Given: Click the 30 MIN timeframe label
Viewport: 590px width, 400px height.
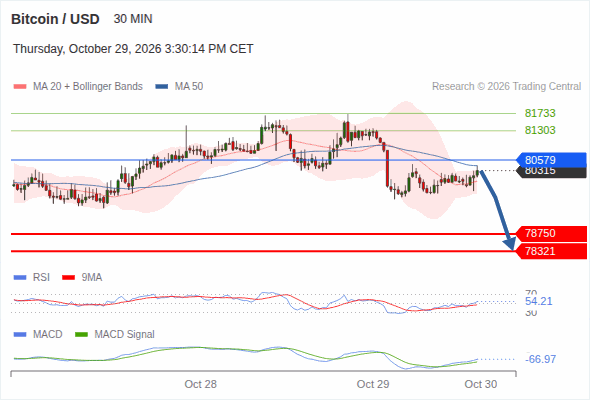Looking at the screenshot, I should tap(133, 19).
